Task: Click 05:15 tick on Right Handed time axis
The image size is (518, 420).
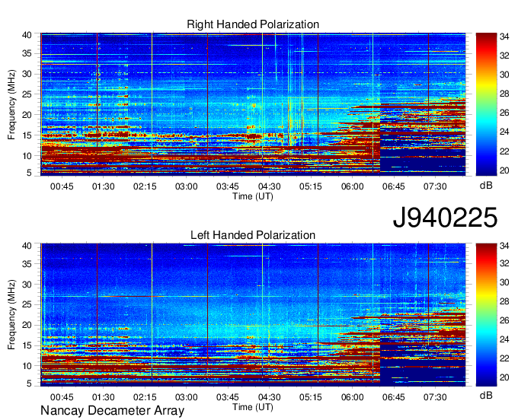Action: pyautogui.click(x=311, y=186)
